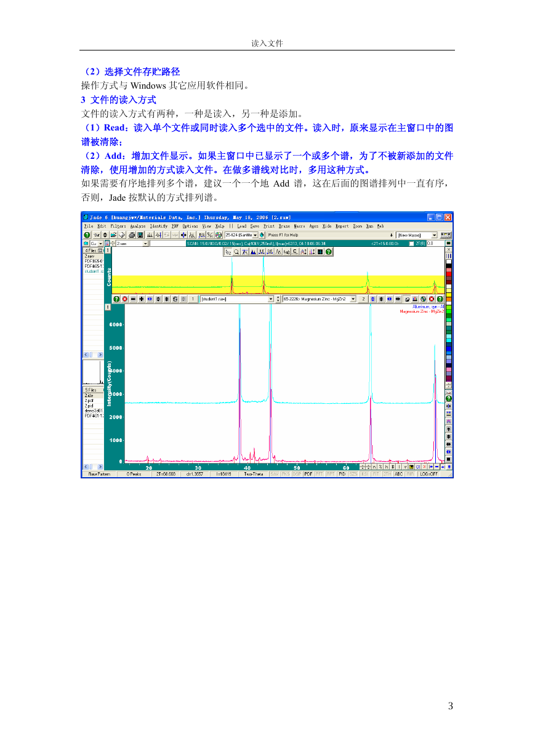Click the green help icon in the floating toolbar
The image size is (535, 756).
[329, 252]
